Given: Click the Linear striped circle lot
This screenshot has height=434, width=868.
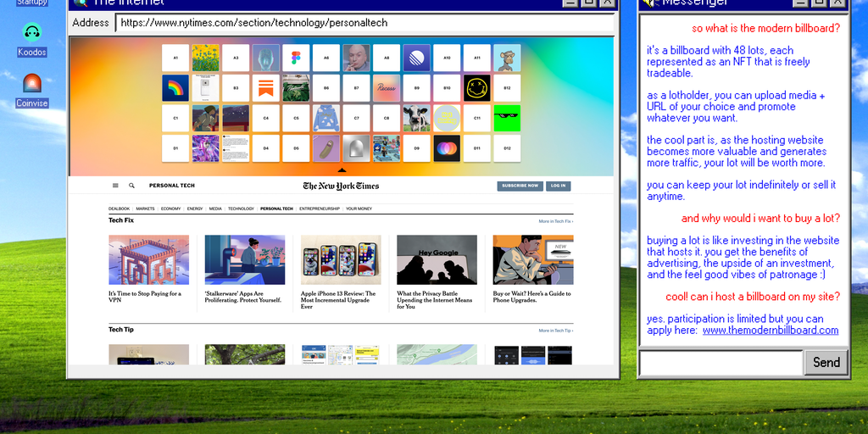Looking at the screenshot, I should point(416,58).
